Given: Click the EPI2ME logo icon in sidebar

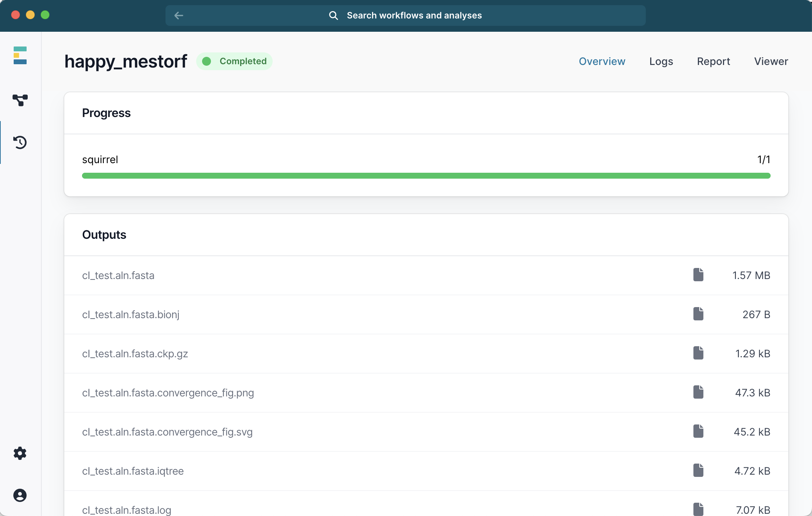Looking at the screenshot, I should coord(20,55).
